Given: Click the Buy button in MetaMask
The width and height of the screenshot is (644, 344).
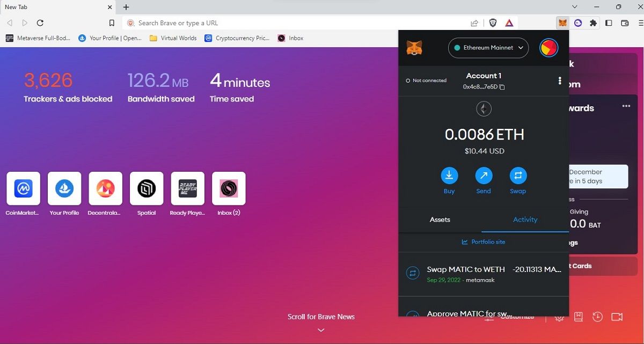Looking at the screenshot, I should point(449,175).
